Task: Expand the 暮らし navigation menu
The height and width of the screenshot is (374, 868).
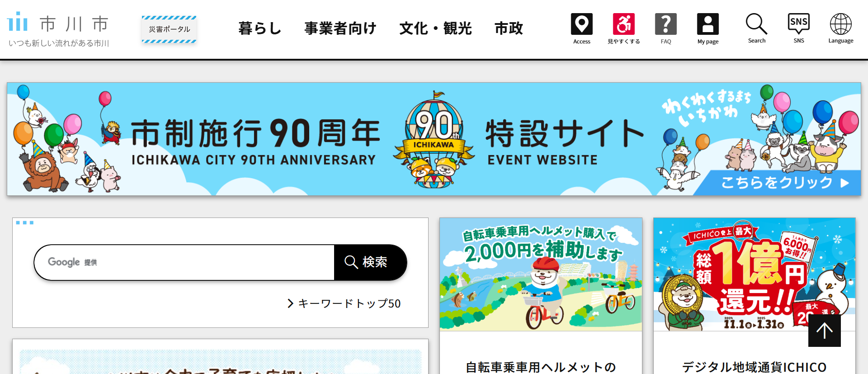Action: click(x=260, y=28)
